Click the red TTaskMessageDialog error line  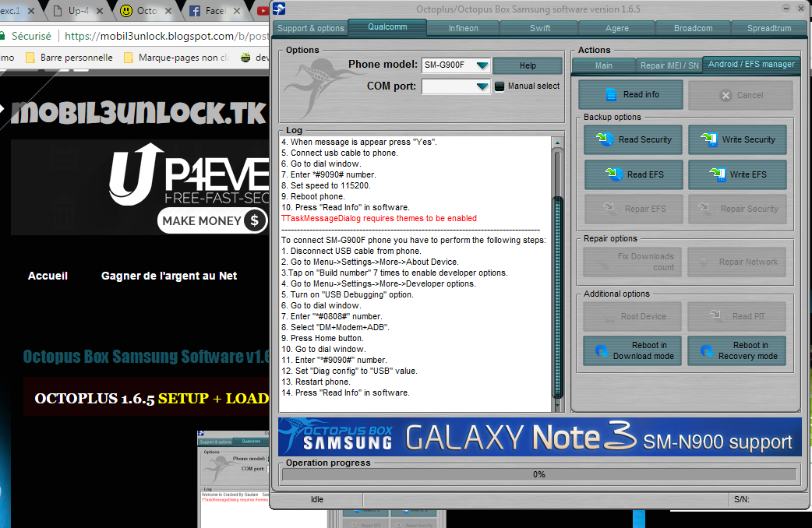379,219
